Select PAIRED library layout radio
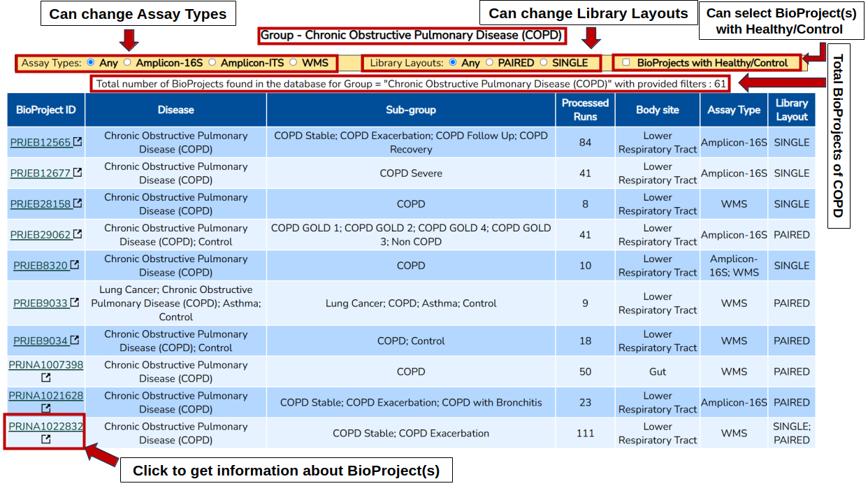868x486 pixels. coord(489,62)
